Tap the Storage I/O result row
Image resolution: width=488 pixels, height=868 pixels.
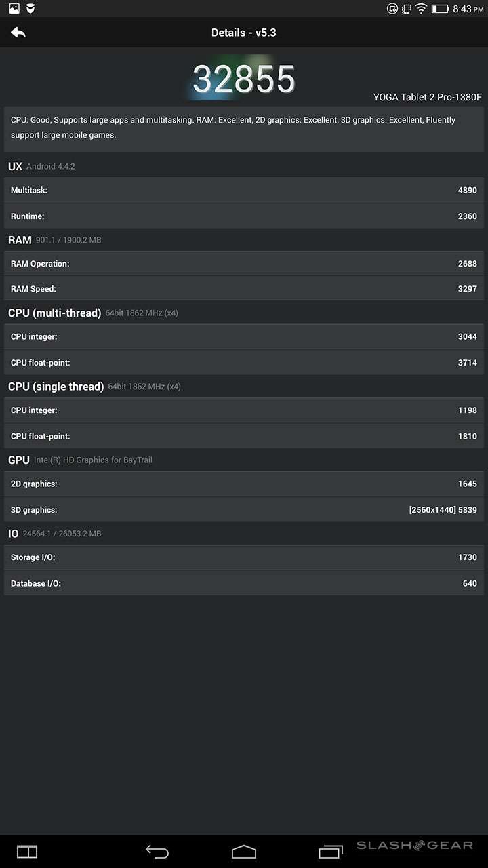tap(244, 557)
